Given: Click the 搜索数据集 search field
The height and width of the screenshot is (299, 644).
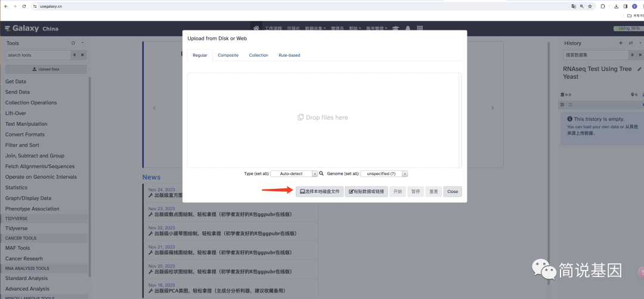Looking at the screenshot, I should click(x=596, y=55).
